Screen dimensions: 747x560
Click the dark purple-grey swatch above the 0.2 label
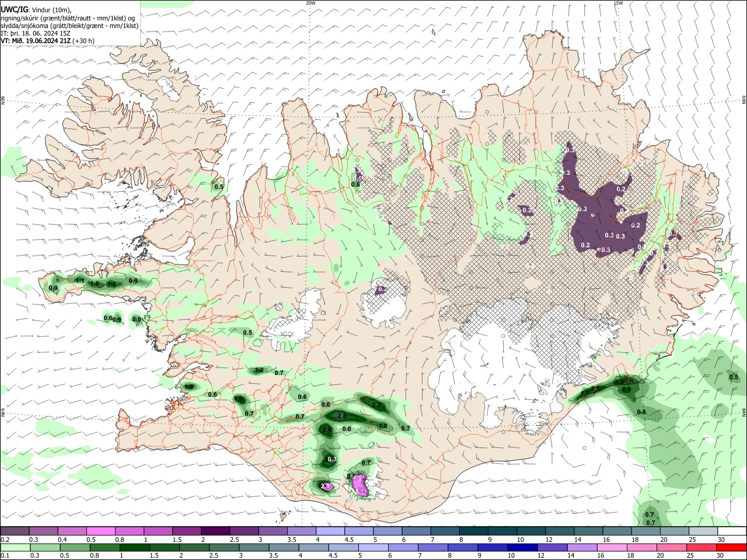point(15,531)
